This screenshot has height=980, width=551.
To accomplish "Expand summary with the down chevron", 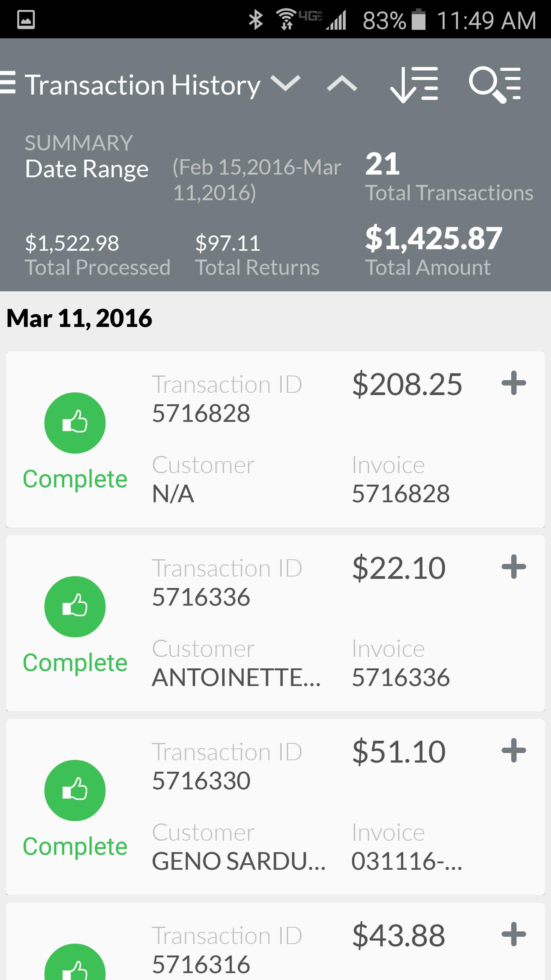I will (x=285, y=83).
